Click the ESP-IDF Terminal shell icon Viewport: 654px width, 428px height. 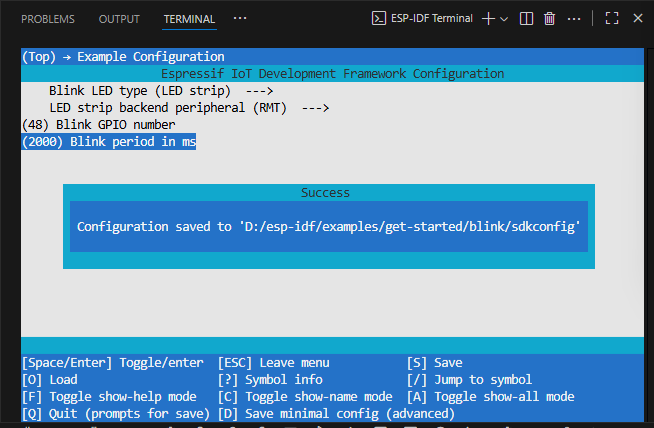click(378, 18)
